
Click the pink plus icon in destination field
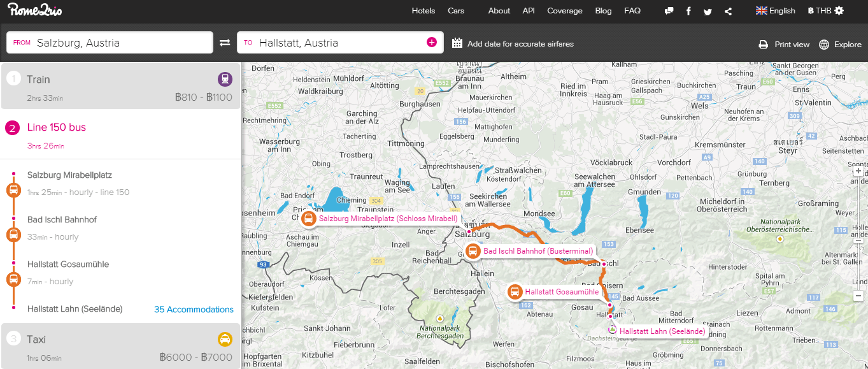pos(431,42)
